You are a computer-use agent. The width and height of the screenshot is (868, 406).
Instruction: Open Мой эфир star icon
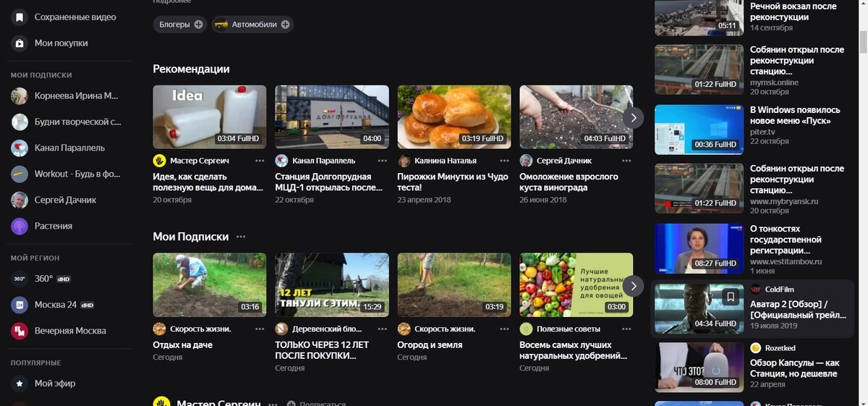click(20, 384)
